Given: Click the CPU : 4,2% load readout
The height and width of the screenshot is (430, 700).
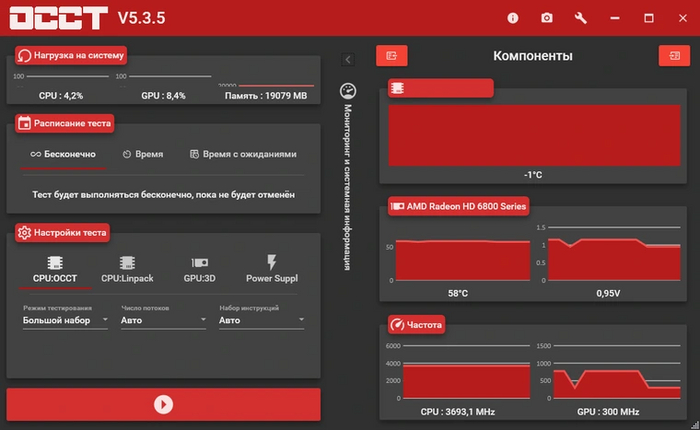Looking at the screenshot, I should (x=61, y=96).
